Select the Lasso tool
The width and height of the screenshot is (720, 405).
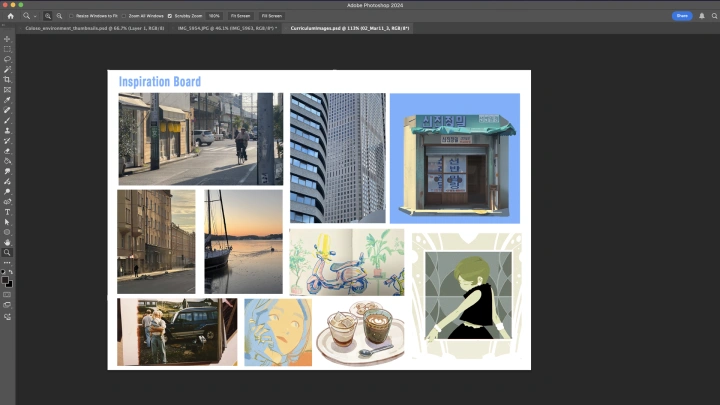(x=7, y=59)
